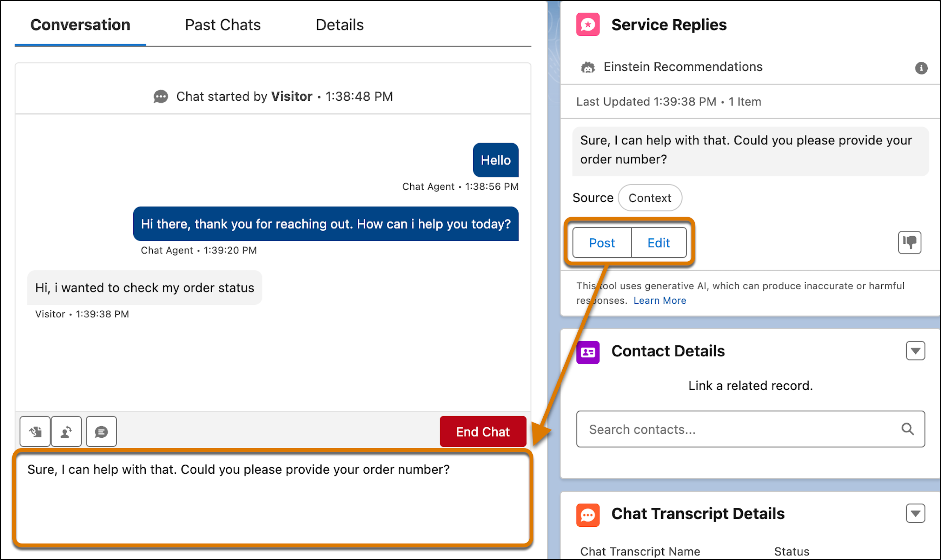Expand the Contact Details dropdown arrow
Viewport: 941px width, 560px height.
coord(915,351)
